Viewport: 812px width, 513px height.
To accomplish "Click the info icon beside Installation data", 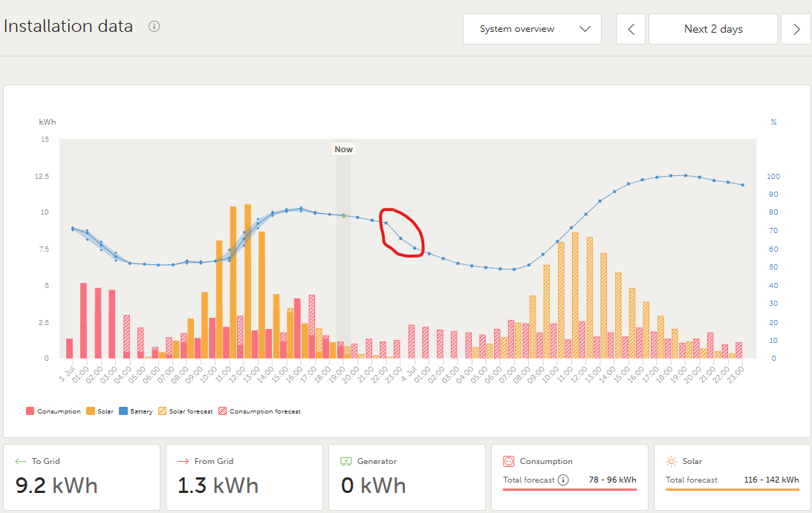I will 155,27.
